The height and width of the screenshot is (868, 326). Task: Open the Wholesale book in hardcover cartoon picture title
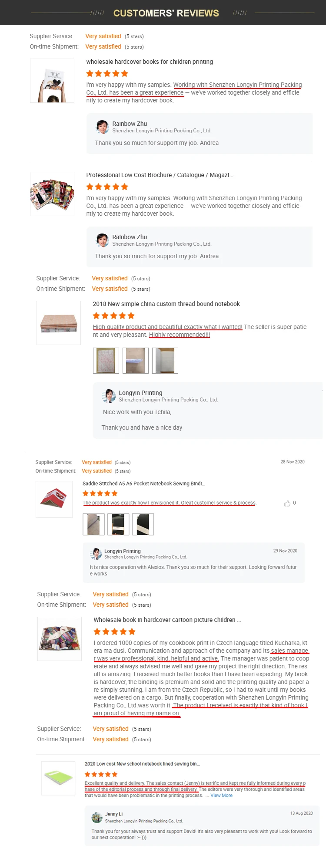167,620
